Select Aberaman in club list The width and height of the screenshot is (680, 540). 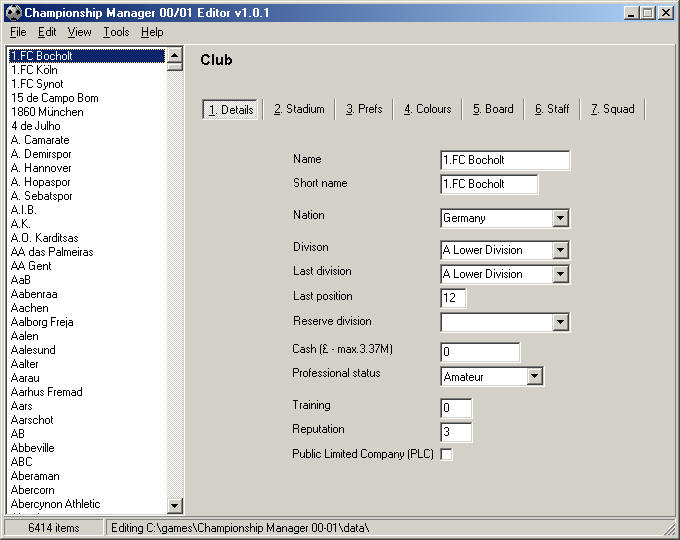(x=87, y=476)
